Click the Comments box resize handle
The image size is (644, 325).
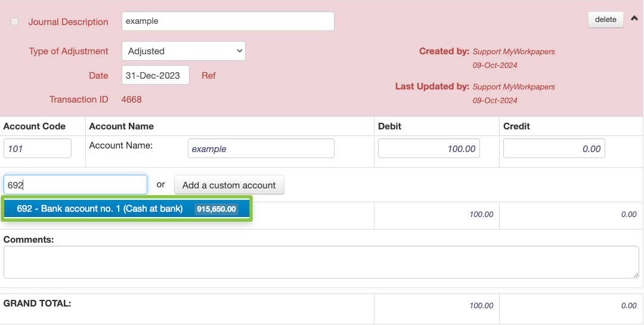click(636, 275)
